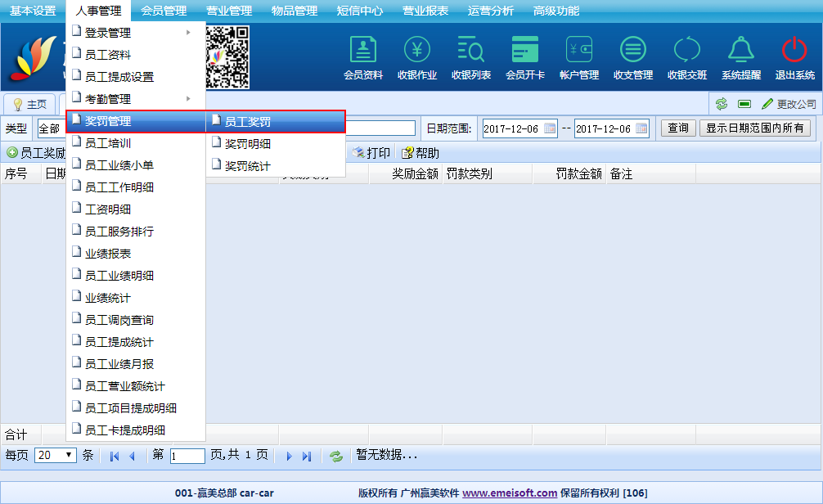Choose 员工培训 in the personnel menu
Screen dimensions: 823x504
(108, 143)
